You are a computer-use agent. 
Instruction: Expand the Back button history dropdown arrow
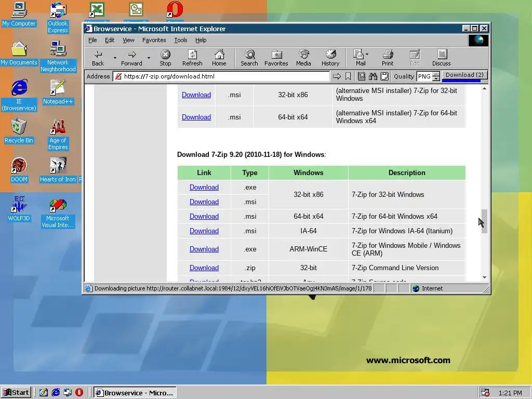tap(115, 58)
